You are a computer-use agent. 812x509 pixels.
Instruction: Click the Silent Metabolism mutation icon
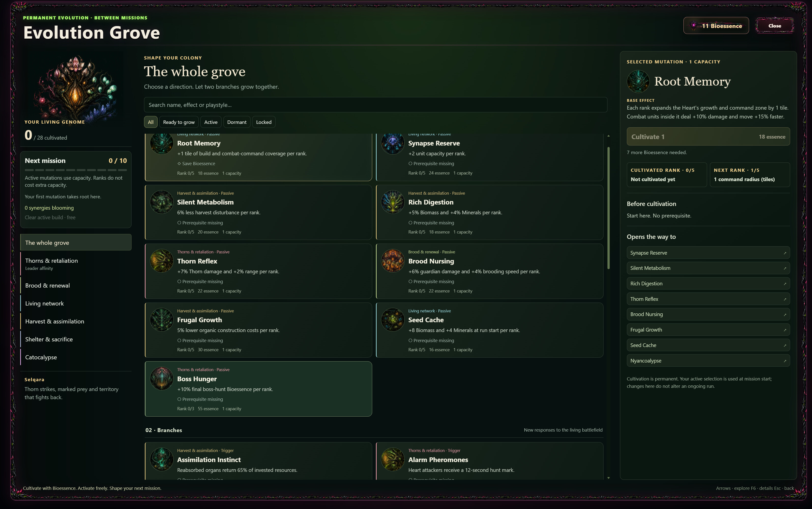click(x=162, y=202)
